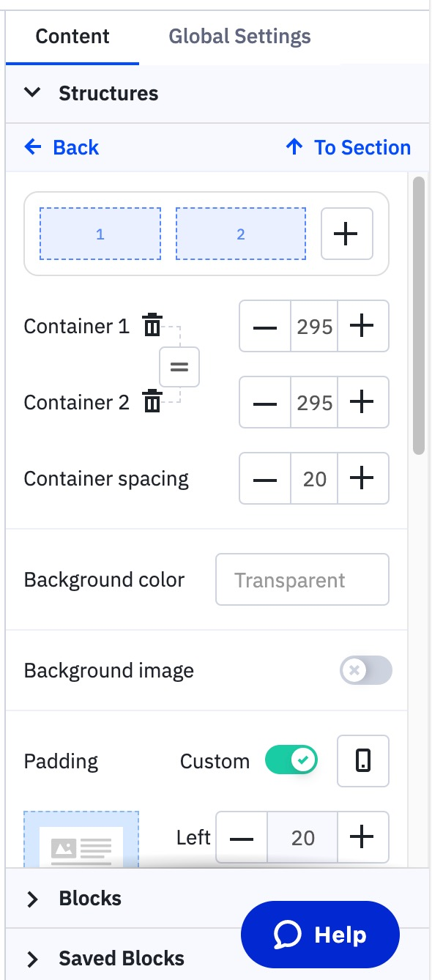432x980 pixels.
Task: Delete Container 2 with trash icon
Action: click(152, 401)
